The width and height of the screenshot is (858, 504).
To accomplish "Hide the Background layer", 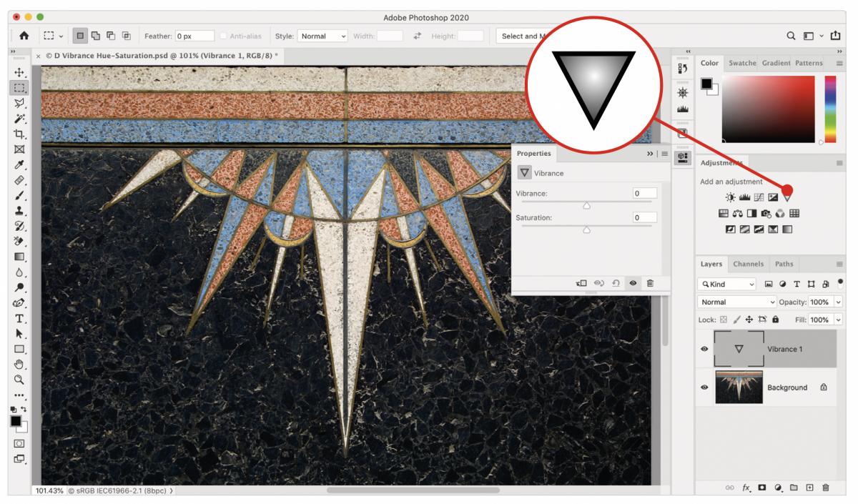I will tap(704, 387).
